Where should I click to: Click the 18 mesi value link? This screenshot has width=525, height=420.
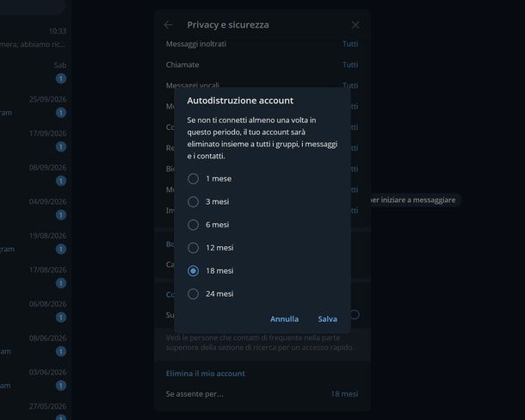(x=344, y=394)
